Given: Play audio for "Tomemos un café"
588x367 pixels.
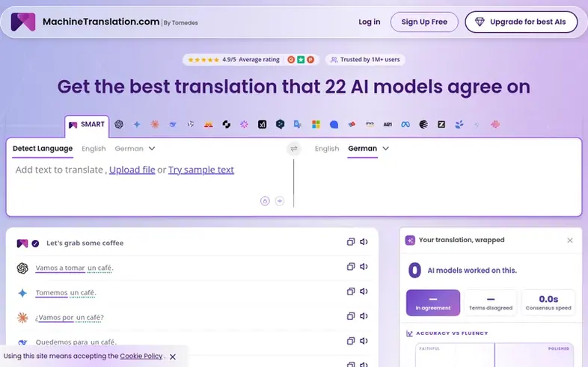Looking at the screenshot, I should point(364,292).
